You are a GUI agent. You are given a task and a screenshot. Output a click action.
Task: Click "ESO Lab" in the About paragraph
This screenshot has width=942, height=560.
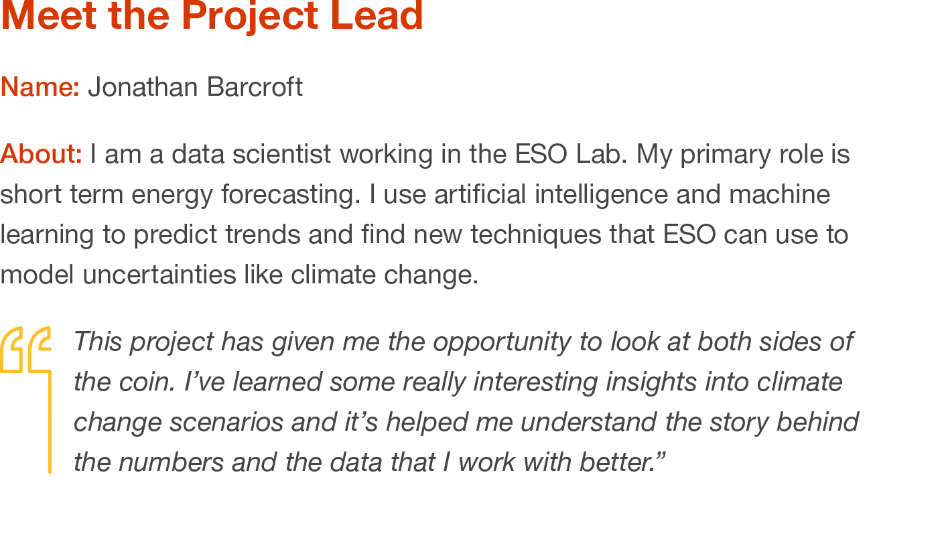pos(570,154)
